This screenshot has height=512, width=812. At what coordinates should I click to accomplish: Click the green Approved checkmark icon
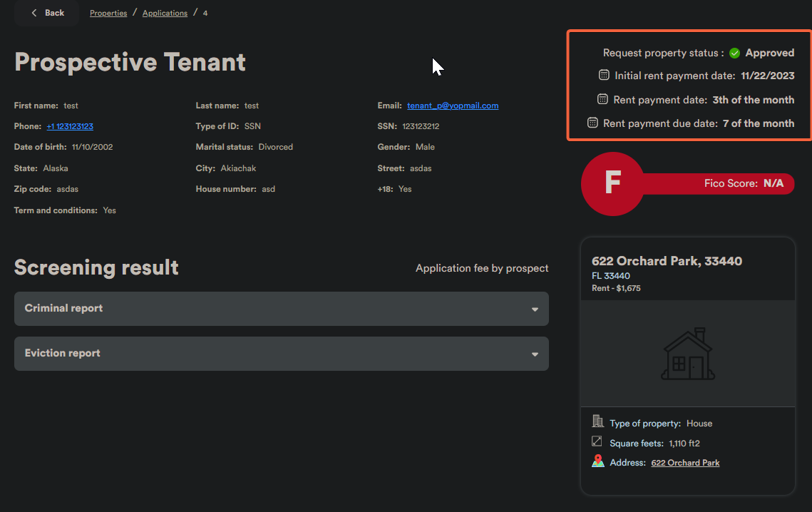(x=735, y=53)
